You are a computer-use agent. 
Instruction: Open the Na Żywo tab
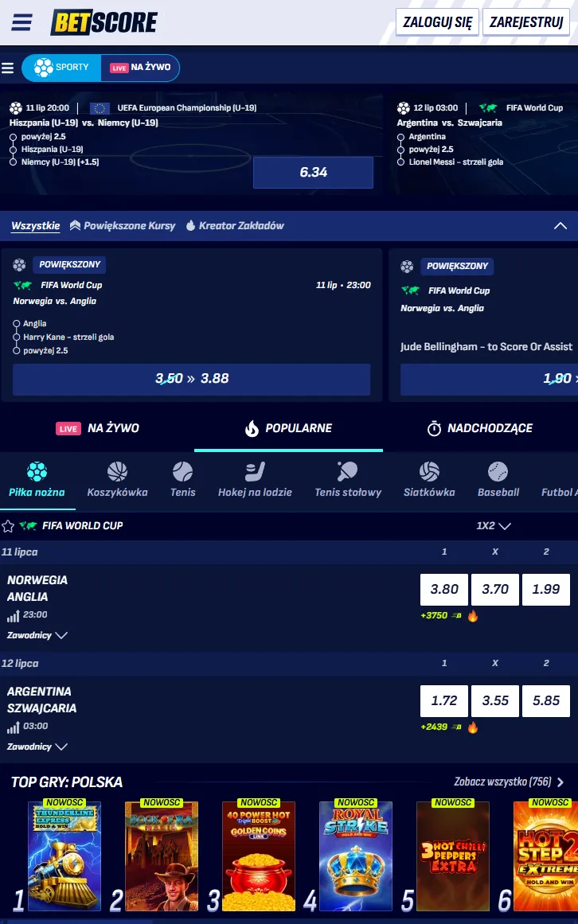point(97,428)
